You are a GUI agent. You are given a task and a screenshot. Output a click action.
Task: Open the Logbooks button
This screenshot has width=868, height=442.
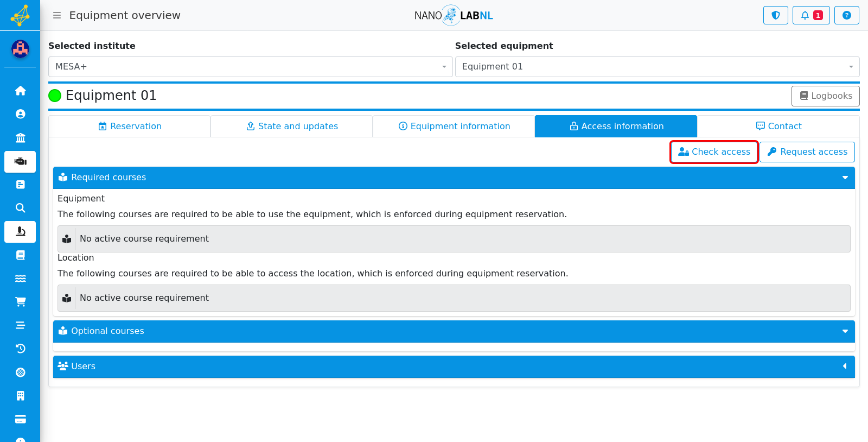(826, 96)
